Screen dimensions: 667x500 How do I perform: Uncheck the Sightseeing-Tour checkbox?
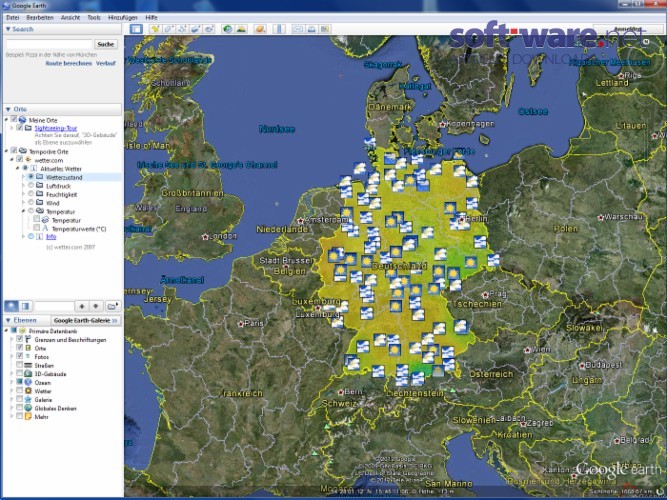(x=20, y=128)
